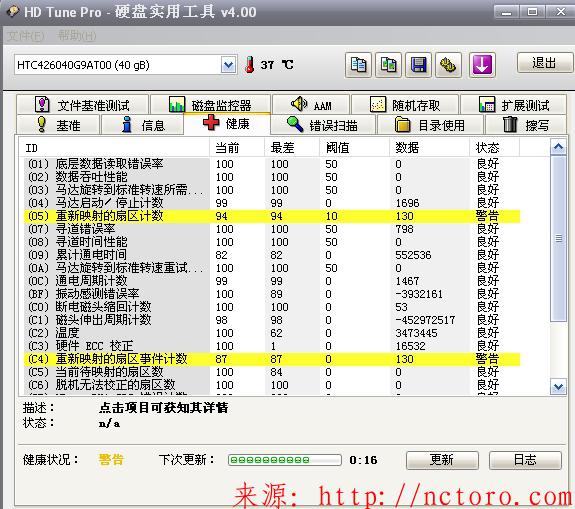575x509 pixels.
Task: Click the vertical scrollbar thumb of the list
Action: tap(558, 238)
